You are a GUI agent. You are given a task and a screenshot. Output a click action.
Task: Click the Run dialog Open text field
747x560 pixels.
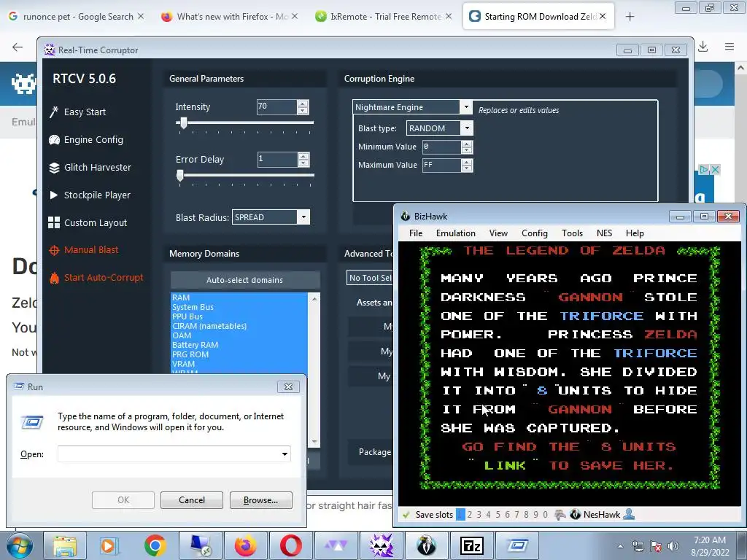tap(174, 454)
